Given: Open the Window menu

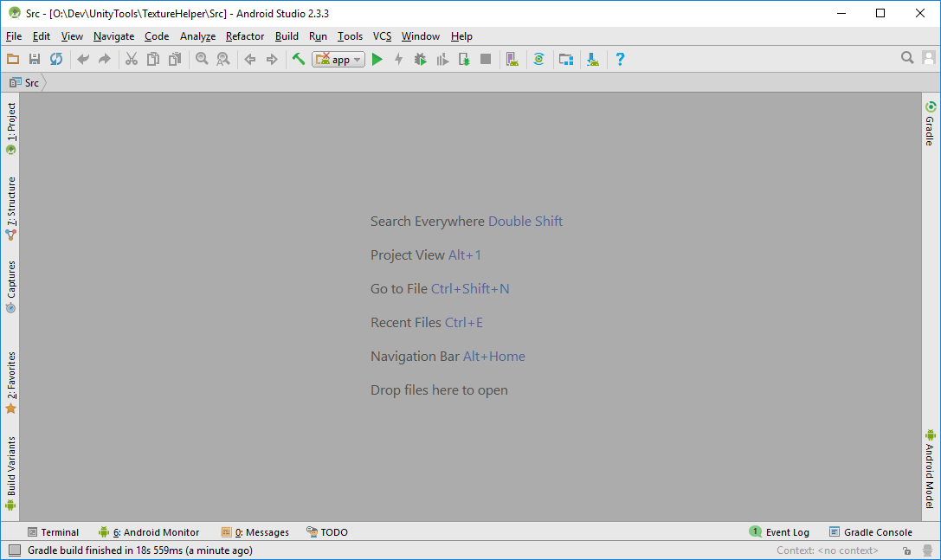Looking at the screenshot, I should click(421, 36).
